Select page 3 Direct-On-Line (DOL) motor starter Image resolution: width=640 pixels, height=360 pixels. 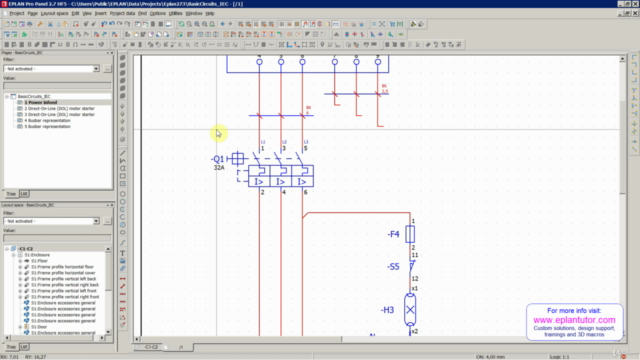59,115
